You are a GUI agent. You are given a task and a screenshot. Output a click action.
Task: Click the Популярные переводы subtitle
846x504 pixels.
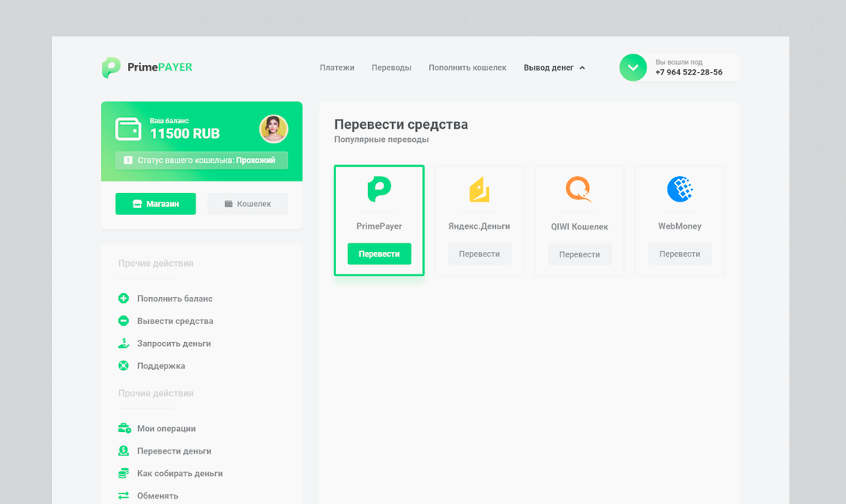point(381,140)
